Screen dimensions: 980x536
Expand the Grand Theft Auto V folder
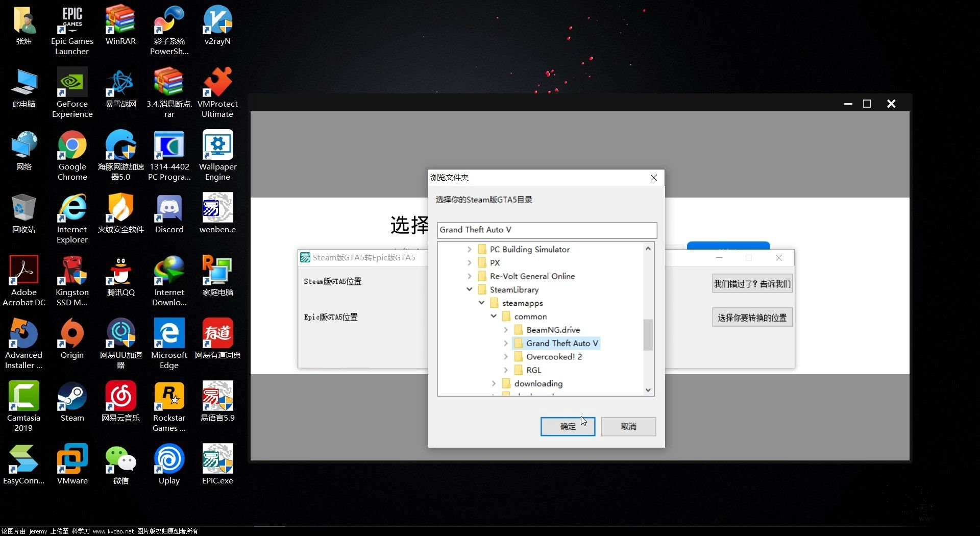coord(506,343)
